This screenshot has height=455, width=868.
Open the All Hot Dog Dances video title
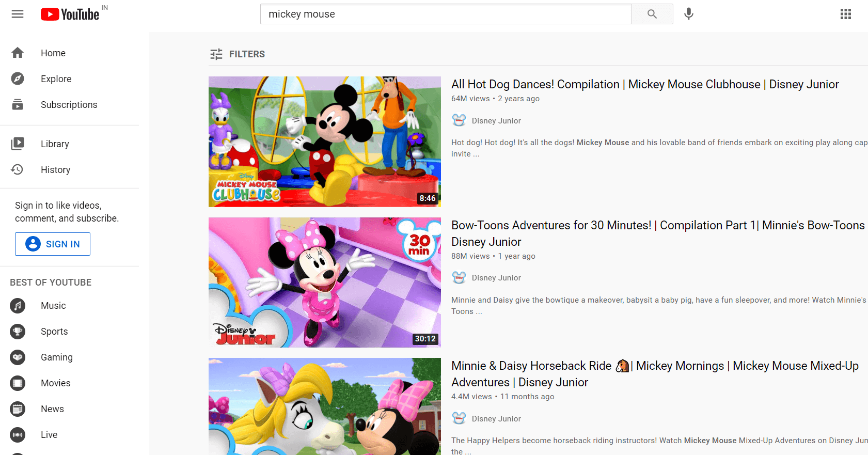coord(645,84)
